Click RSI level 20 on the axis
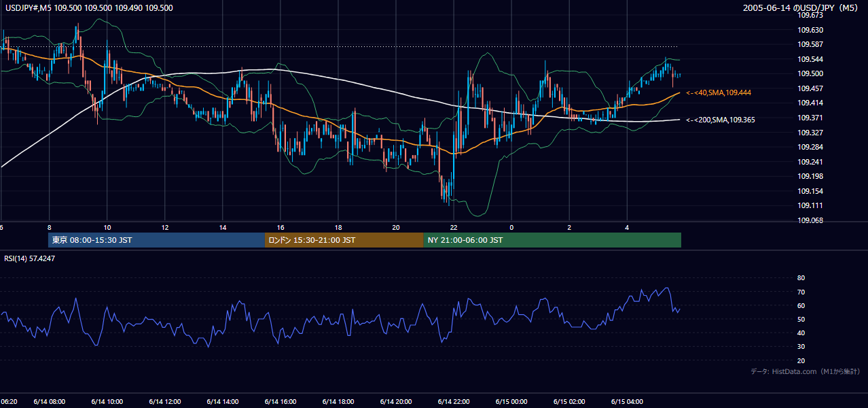Image resolution: width=868 pixels, height=408 pixels. (x=801, y=360)
